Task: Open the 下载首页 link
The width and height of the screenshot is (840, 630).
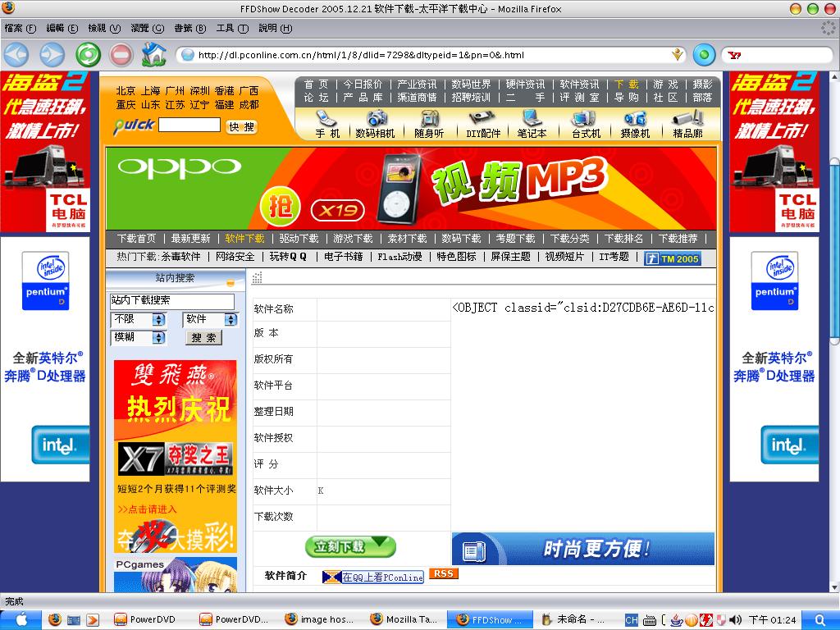Action: point(137,239)
